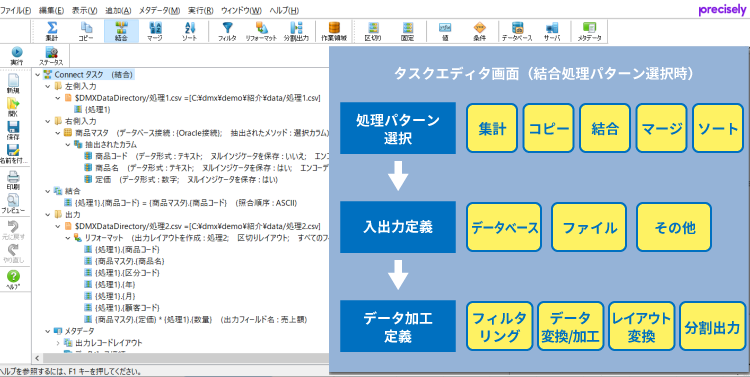Collapse the 右側入力 tree node

pyautogui.click(x=47, y=122)
